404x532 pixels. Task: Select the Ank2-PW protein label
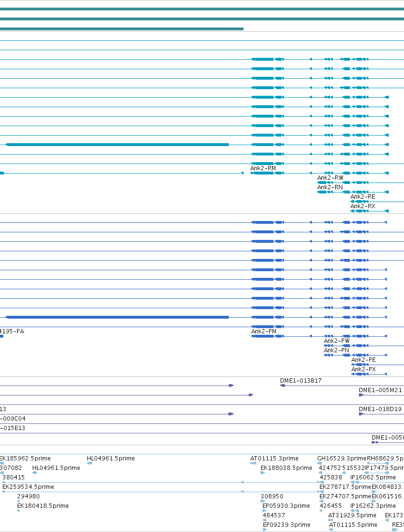coord(337,341)
